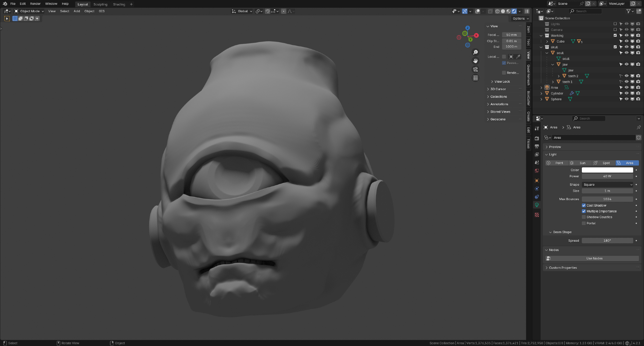Viewport: 644px width, 346px height.
Task: Select rendered viewport shading mode icon
Action: (514, 11)
